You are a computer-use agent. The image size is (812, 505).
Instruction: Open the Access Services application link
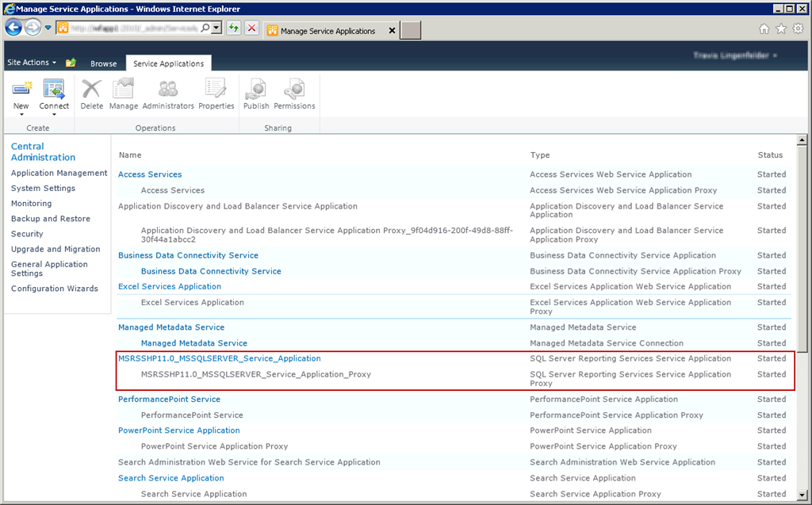[x=150, y=174]
